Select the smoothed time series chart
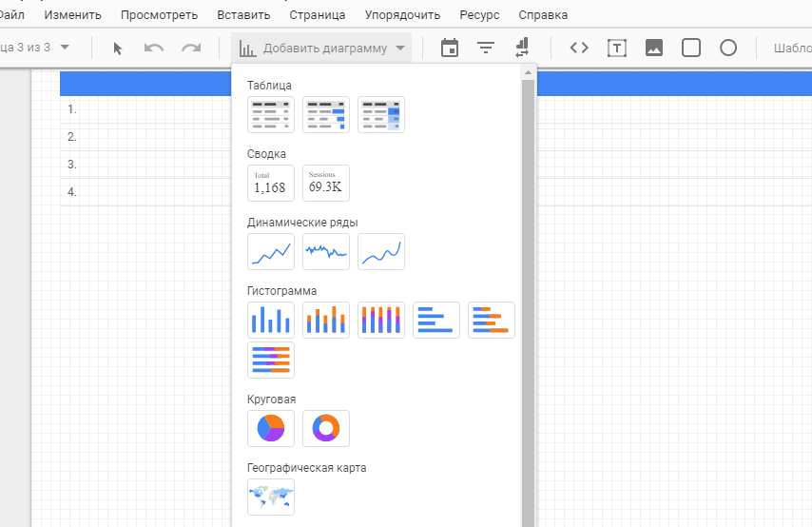Viewport: 812px width, 527px height. click(x=381, y=252)
